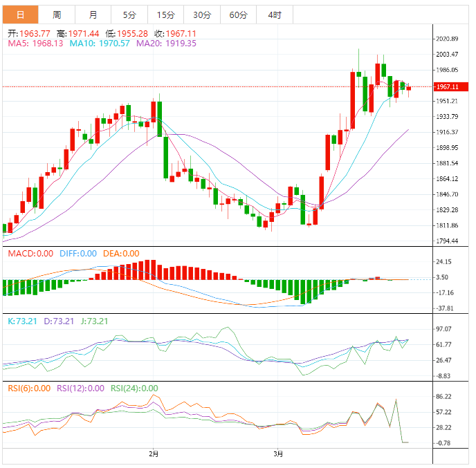Image resolution: width=476 pixels, height=468 pixels.
Task: Select the 30分 interval tab
Action: [x=202, y=15]
